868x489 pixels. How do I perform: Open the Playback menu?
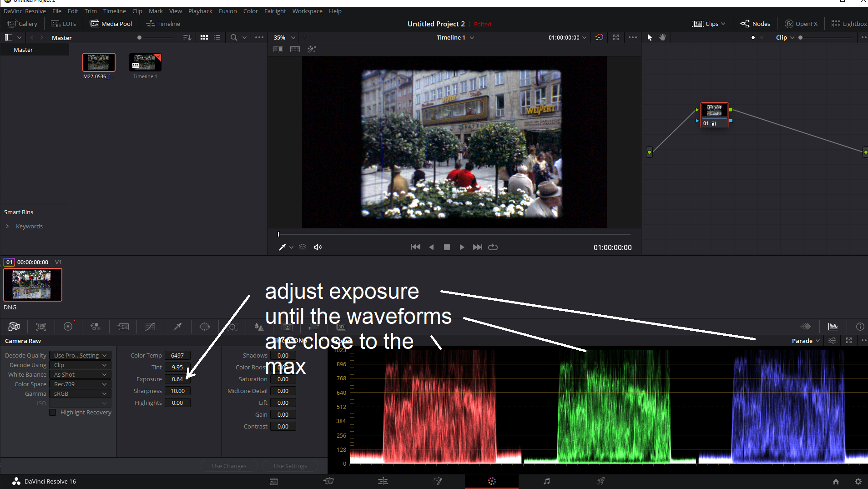(200, 11)
